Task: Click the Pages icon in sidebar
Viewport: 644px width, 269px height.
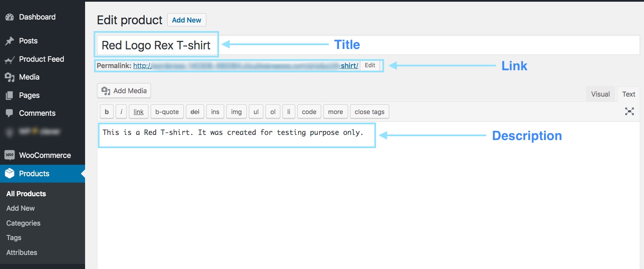Action: (9, 96)
